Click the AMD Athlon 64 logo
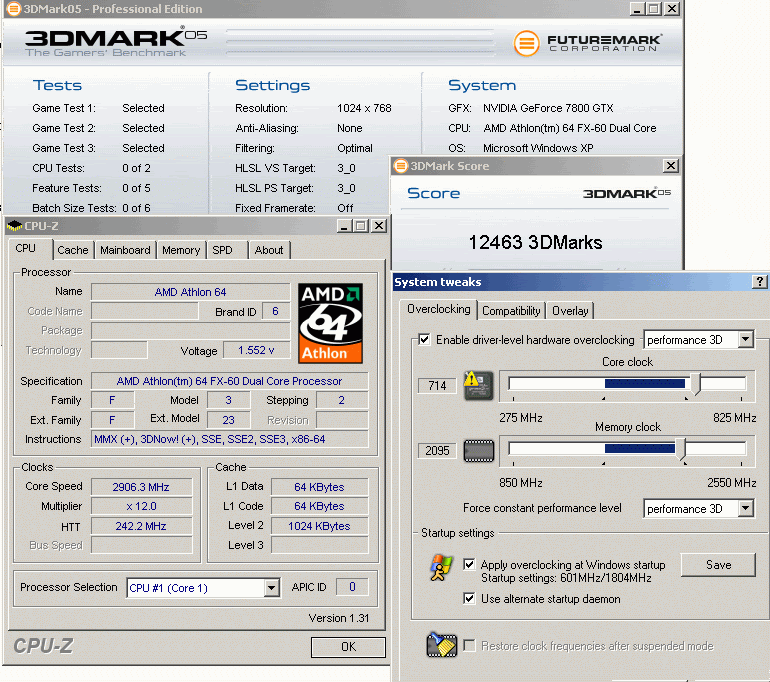Viewport: 770px width, 682px height. pos(330,323)
